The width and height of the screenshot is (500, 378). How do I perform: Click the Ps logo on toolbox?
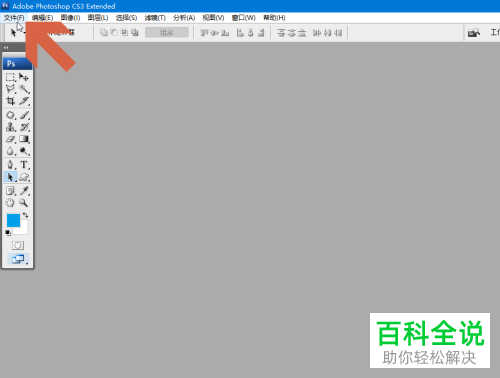click(x=11, y=64)
